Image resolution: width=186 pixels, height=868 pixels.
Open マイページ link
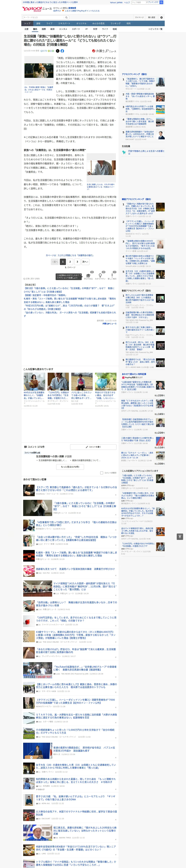pyautogui.click(x=139, y=17)
